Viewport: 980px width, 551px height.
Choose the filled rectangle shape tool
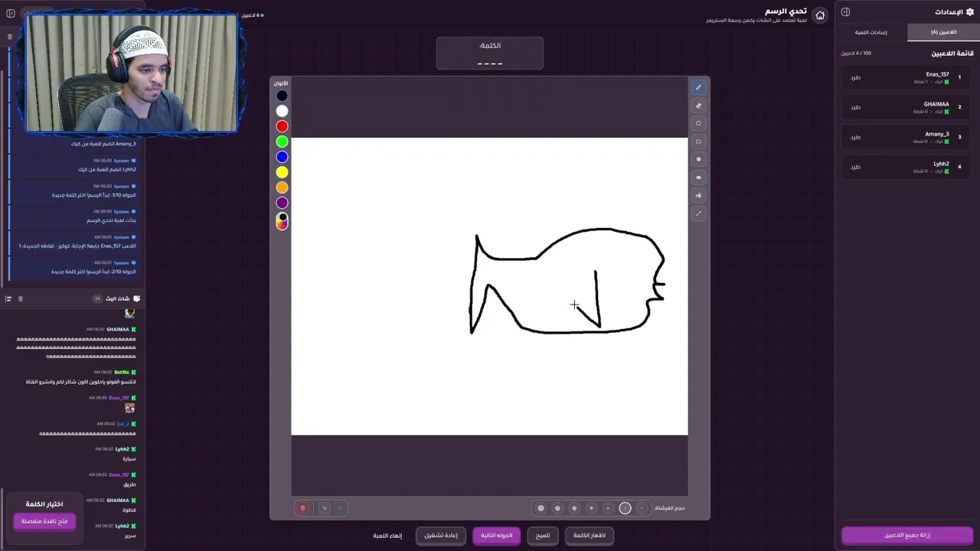[698, 178]
